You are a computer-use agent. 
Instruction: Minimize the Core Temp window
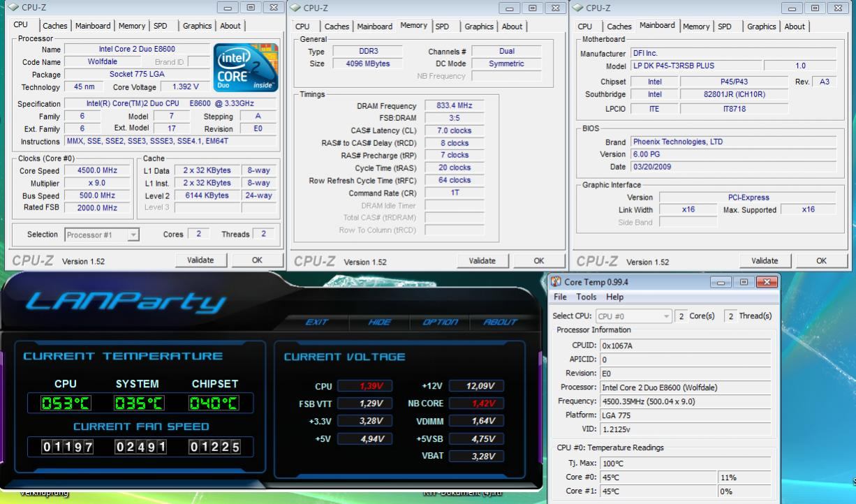point(720,282)
